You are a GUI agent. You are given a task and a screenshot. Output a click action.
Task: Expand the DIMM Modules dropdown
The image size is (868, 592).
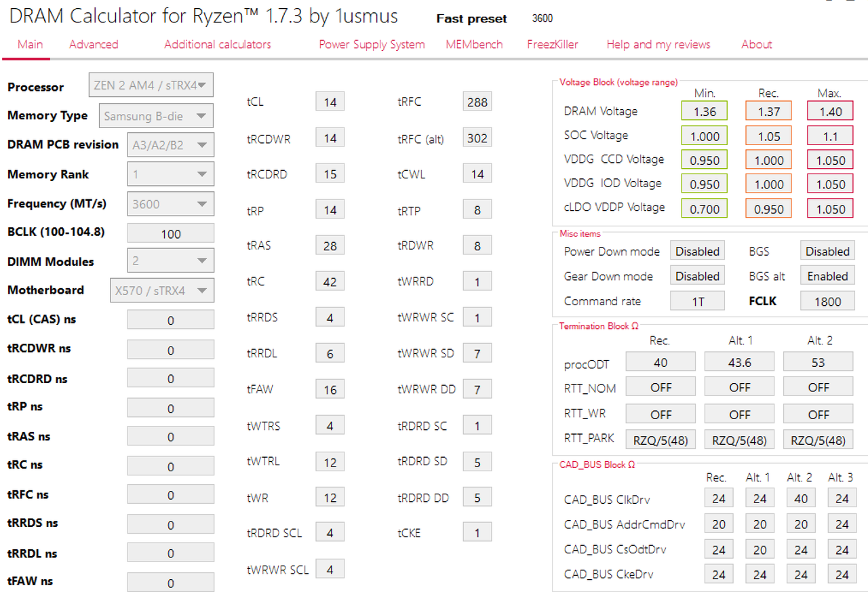click(x=171, y=260)
